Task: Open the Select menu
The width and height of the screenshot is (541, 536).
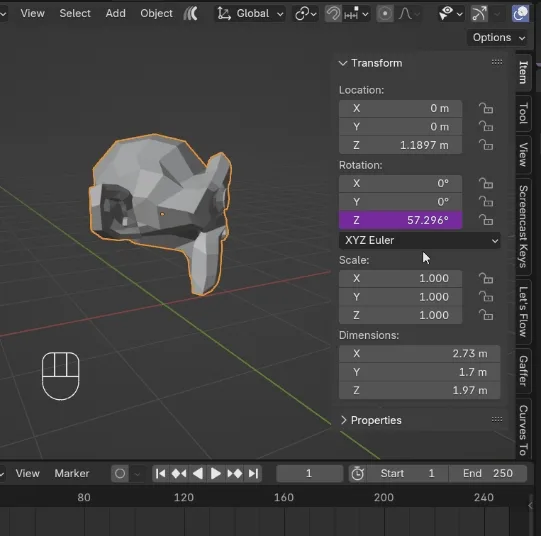Action: pyautogui.click(x=75, y=13)
